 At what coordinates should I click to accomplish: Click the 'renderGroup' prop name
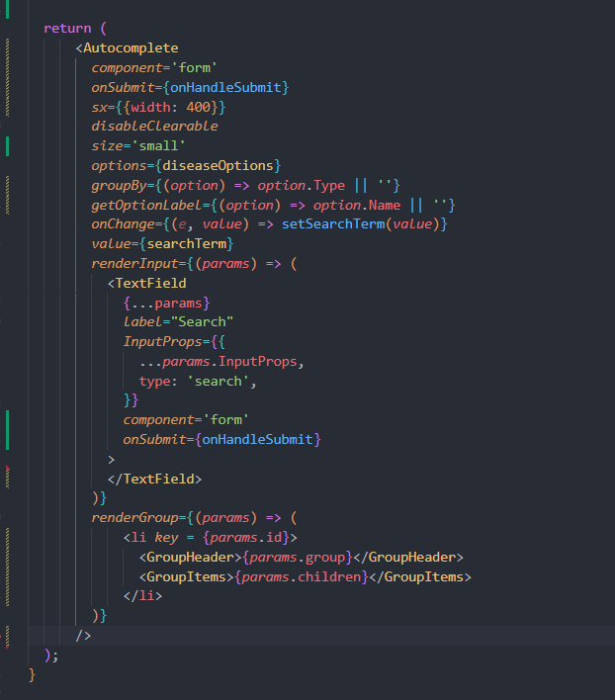[134, 518]
